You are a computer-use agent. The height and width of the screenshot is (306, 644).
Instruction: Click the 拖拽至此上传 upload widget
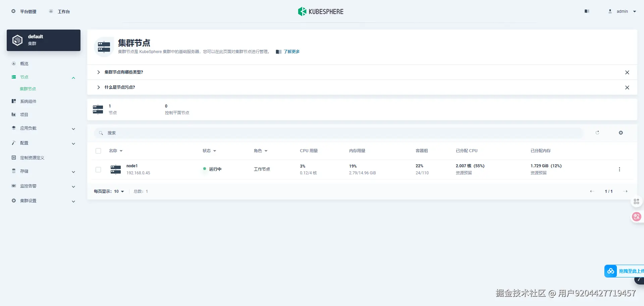[624, 271]
